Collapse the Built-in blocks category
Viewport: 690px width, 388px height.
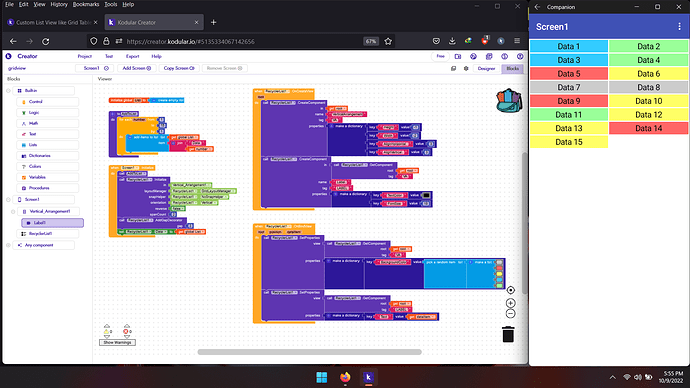pos(8,91)
